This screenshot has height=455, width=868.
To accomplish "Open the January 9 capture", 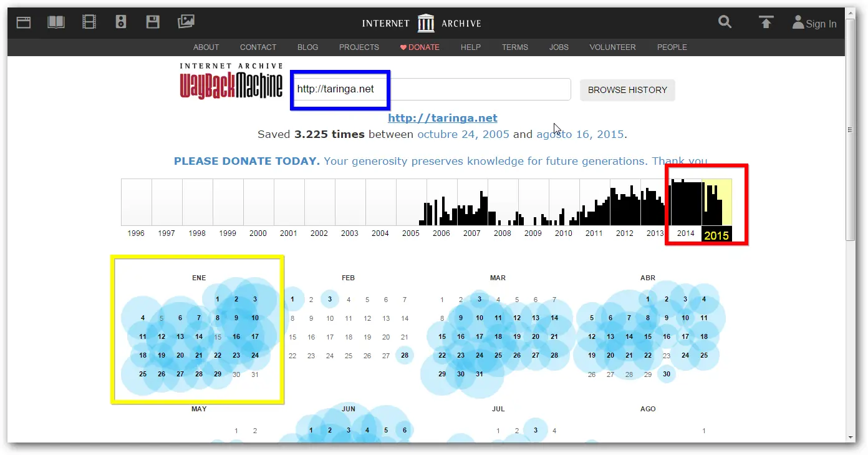I will click(x=236, y=318).
